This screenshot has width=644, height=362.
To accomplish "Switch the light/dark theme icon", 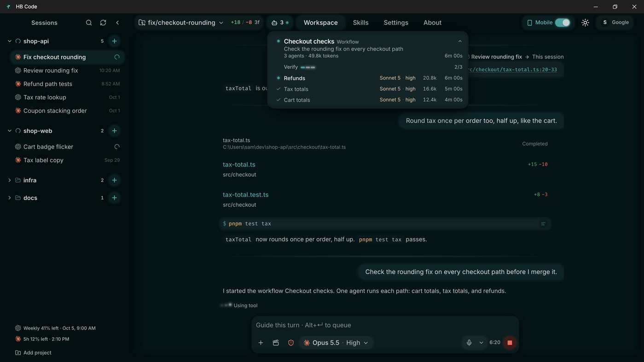I will 585,23.
